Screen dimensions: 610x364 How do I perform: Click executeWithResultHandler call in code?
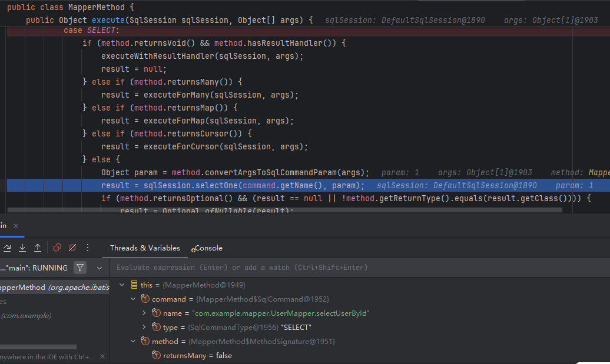tap(158, 56)
